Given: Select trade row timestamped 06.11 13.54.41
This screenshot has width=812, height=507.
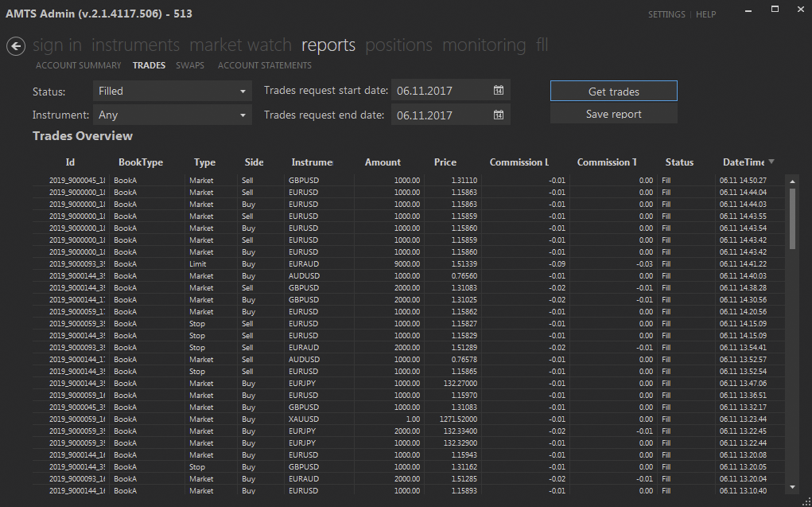Looking at the screenshot, I should click(409, 347).
